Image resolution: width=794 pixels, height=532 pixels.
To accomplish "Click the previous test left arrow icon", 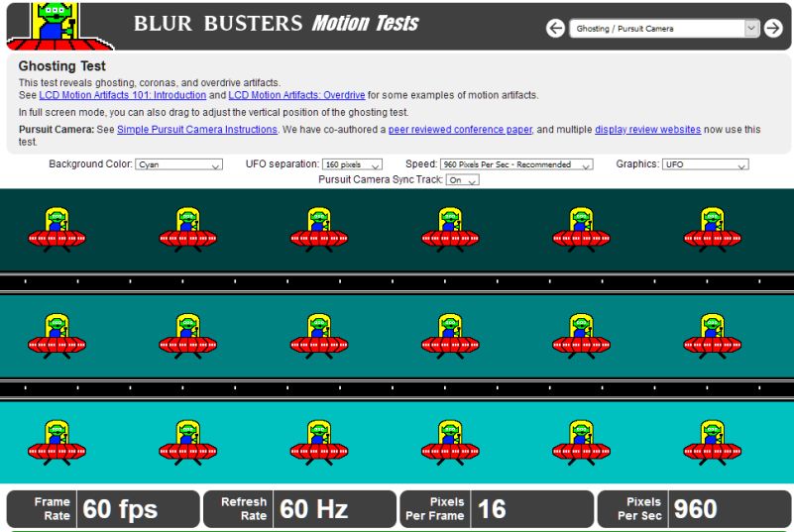I will coord(556,29).
